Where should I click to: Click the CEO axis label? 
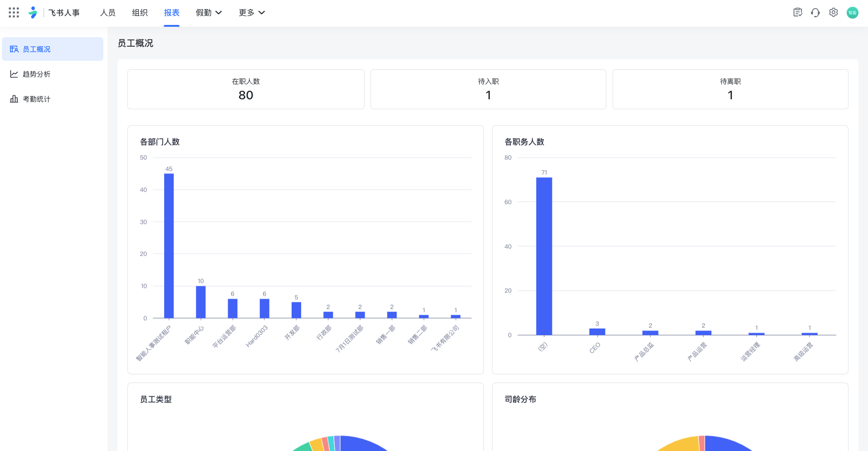pyautogui.click(x=595, y=348)
